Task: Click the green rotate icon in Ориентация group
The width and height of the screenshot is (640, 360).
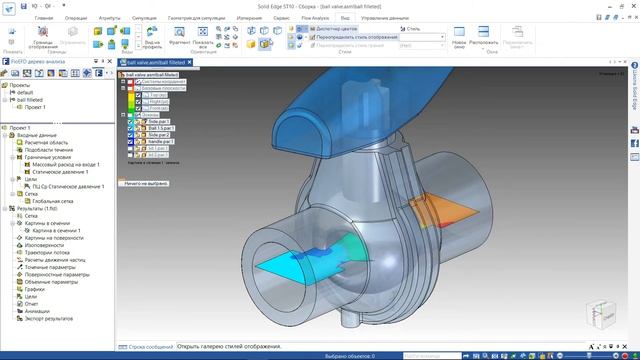Action: point(219,45)
